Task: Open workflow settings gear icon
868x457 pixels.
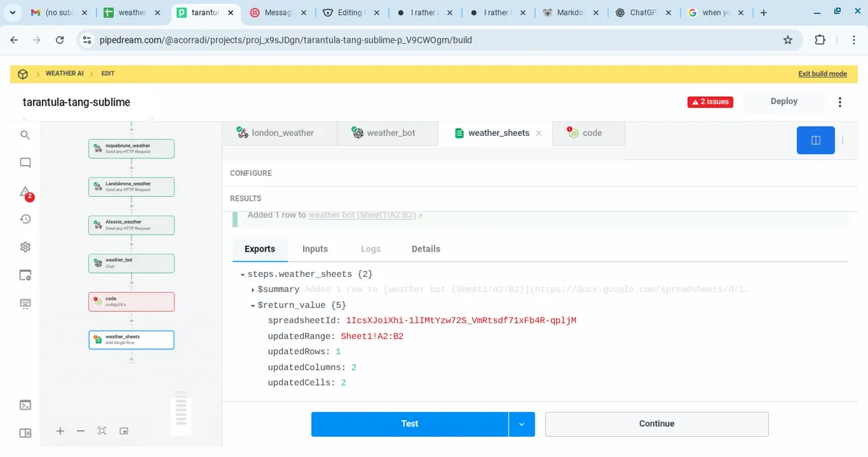Action: (25, 247)
